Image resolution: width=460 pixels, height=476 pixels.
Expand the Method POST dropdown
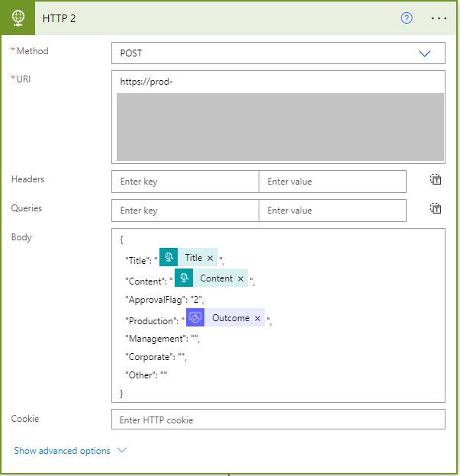pyautogui.click(x=424, y=53)
